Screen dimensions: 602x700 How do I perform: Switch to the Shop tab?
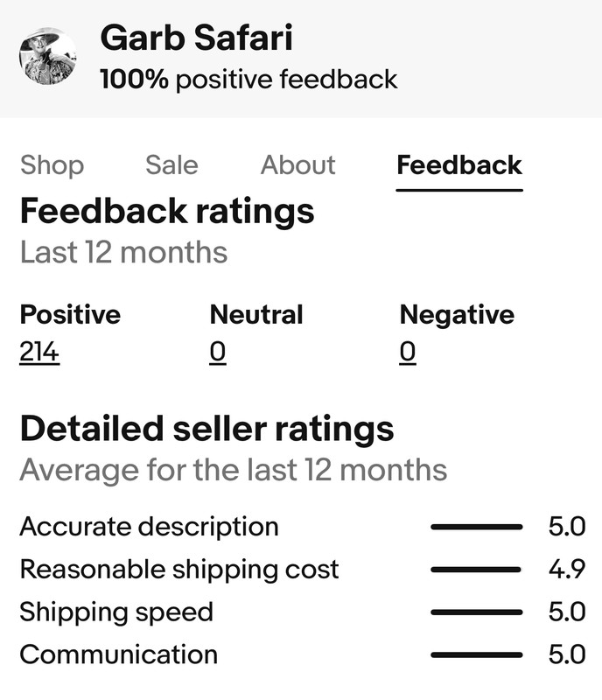point(52,165)
